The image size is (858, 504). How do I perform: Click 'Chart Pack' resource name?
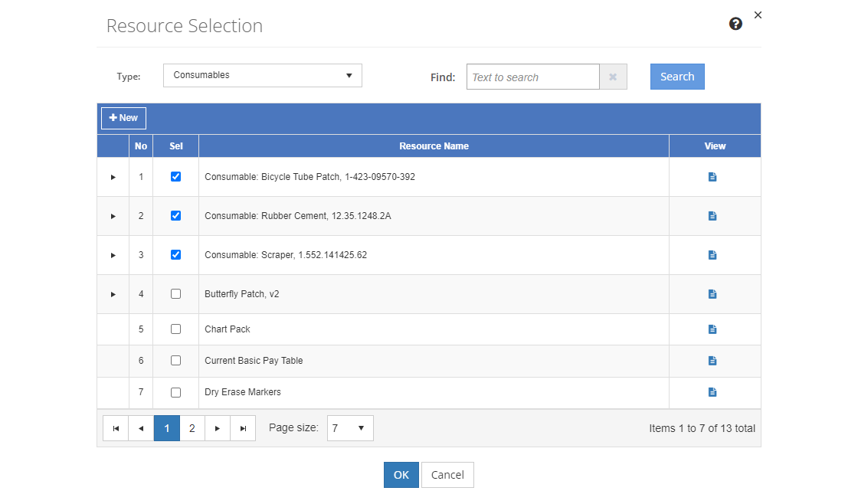click(227, 329)
